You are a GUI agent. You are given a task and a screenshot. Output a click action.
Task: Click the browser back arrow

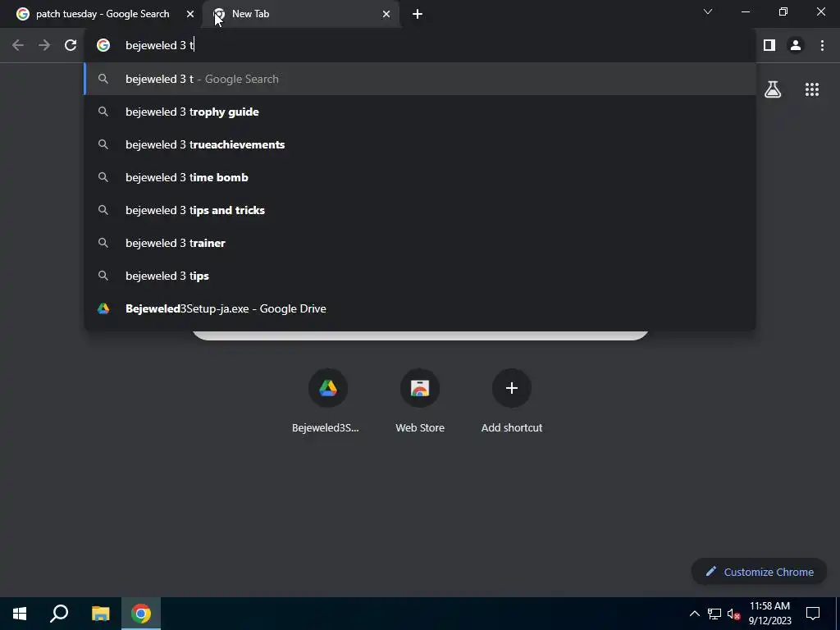(x=18, y=46)
